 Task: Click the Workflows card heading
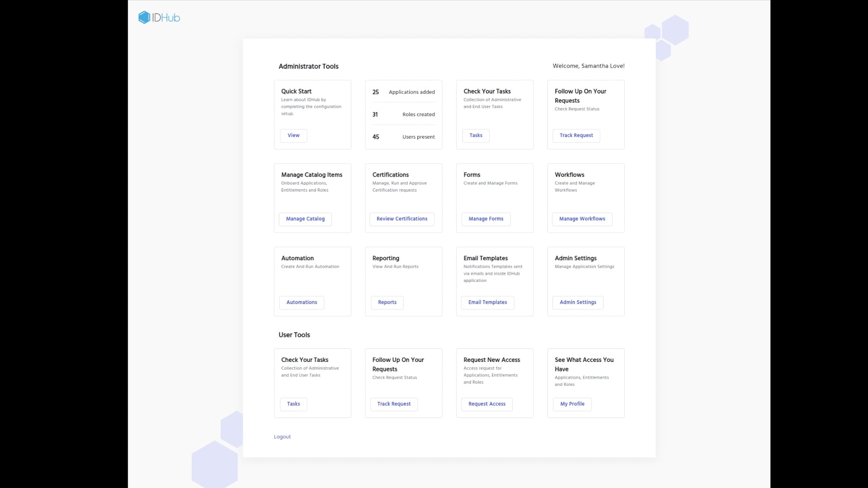(x=569, y=175)
